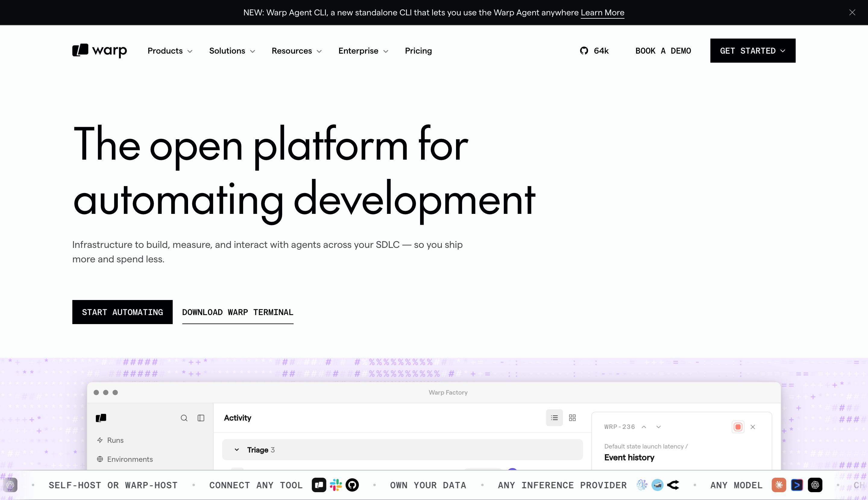Viewport: 868px width, 500px height.
Task: Click the "Any Inference Provider" ticker label
Action: click(x=562, y=485)
